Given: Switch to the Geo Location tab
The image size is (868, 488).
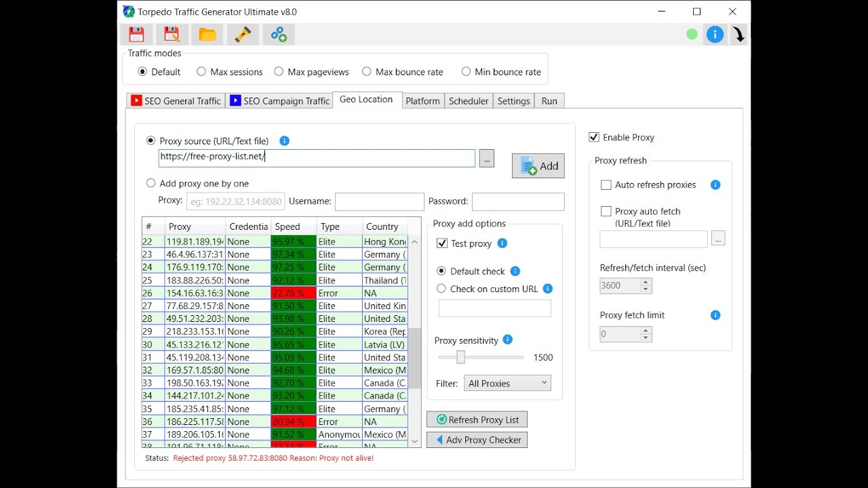Looking at the screenshot, I should click(366, 100).
